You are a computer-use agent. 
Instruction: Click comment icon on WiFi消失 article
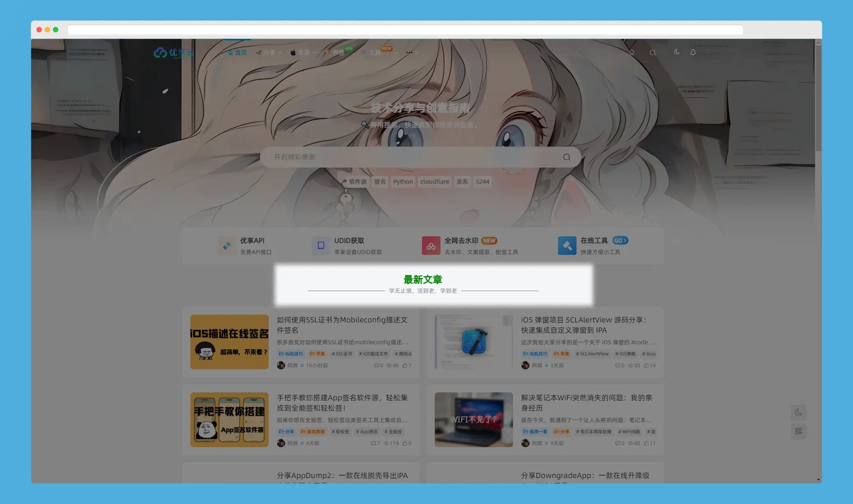(x=618, y=443)
